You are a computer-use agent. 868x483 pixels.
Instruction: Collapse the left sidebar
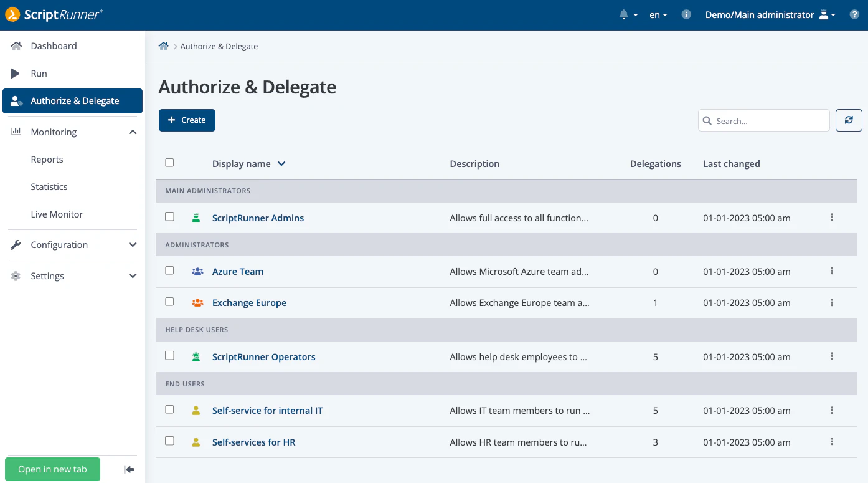click(129, 469)
